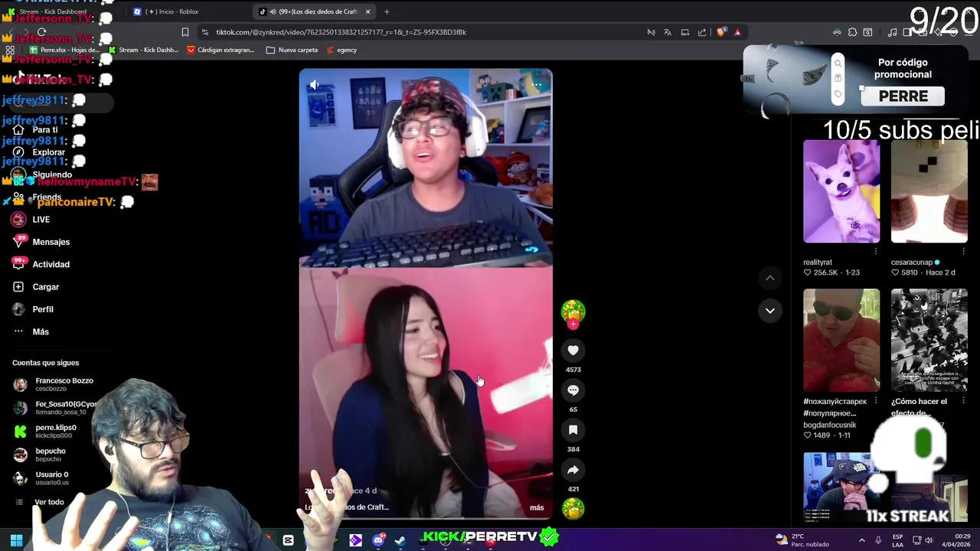Expand followed accounts with Ver todo
Screen dimensions: 980x551
[49, 502]
